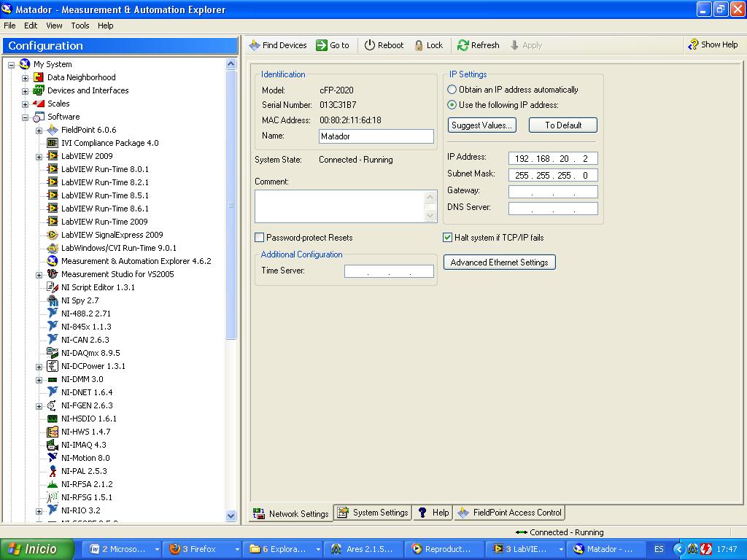Click the Lock padlock icon
The width and height of the screenshot is (747, 560).
[419, 45]
